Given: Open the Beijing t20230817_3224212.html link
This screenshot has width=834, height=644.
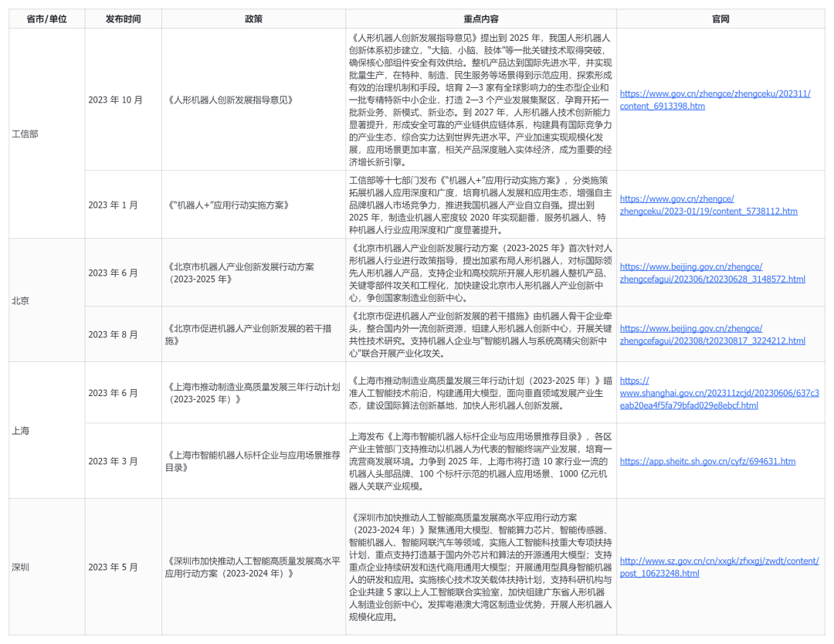Looking at the screenshot, I should tap(712, 334).
